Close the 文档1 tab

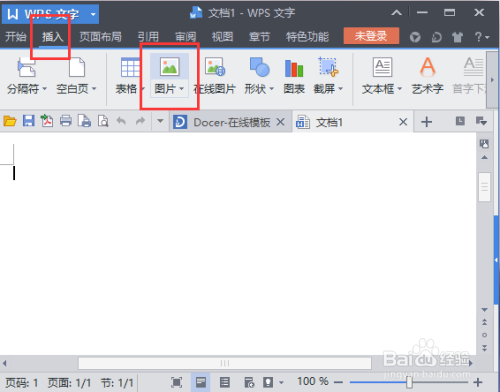(x=403, y=122)
